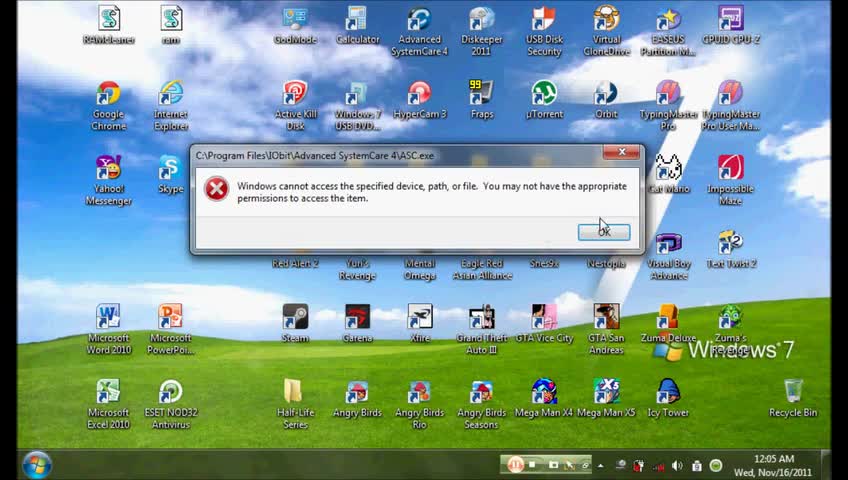Select the Visual Boy Advance shortcut
This screenshot has height=480, width=848.
click(668, 257)
